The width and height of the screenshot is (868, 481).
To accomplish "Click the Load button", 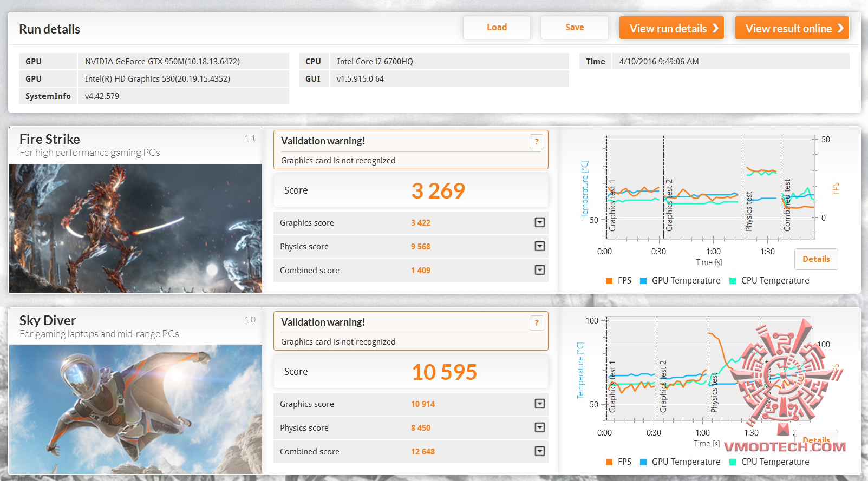I will pyautogui.click(x=497, y=28).
